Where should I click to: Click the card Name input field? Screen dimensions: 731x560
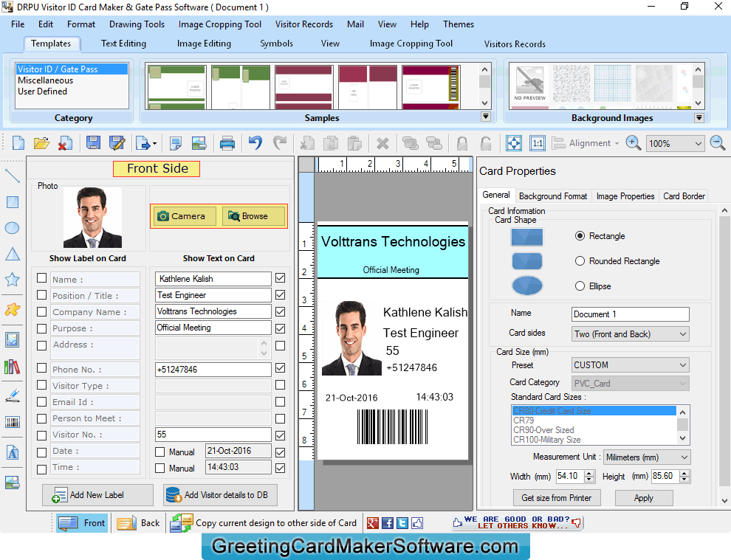(631, 314)
